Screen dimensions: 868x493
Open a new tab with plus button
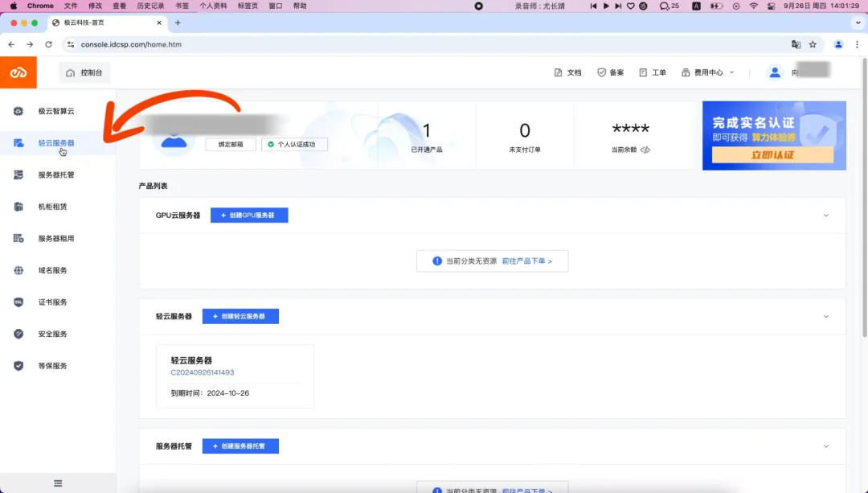[x=178, y=23]
